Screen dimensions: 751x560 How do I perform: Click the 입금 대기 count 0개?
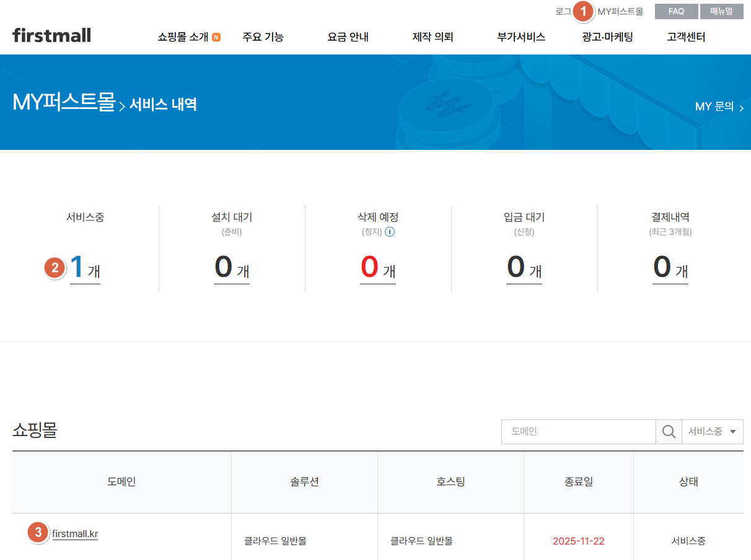click(524, 268)
